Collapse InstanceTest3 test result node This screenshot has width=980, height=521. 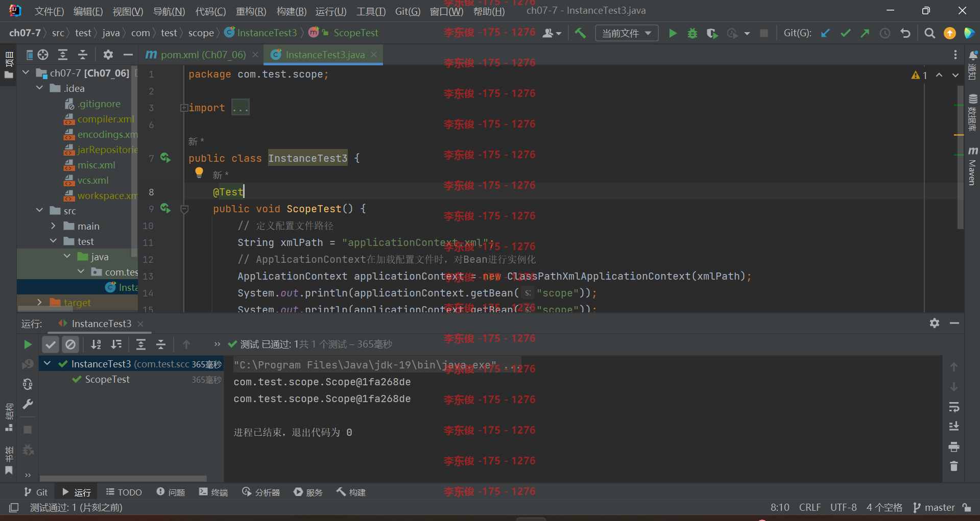click(x=47, y=364)
